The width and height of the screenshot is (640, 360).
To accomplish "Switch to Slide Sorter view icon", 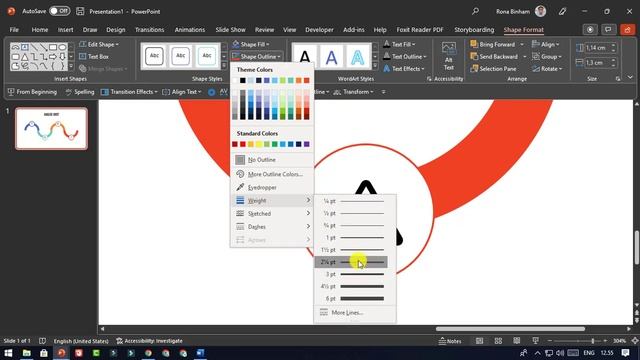I will 498,341.
